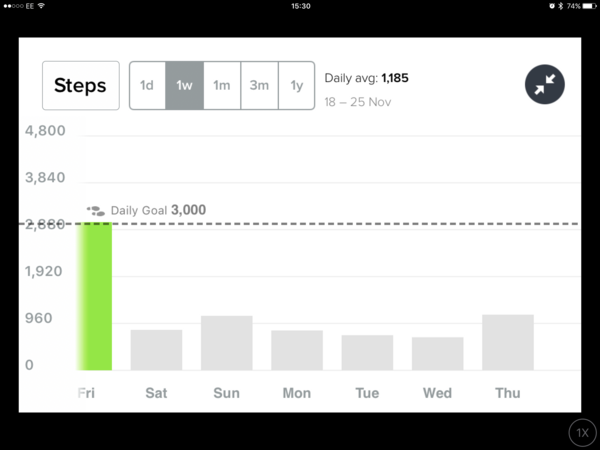Select the Saturday bar in chart

click(156, 350)
